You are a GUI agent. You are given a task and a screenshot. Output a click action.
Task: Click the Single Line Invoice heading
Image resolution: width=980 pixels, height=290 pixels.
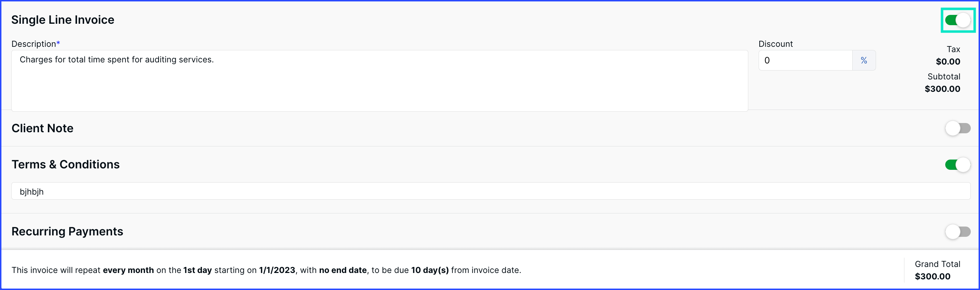tap(63, 20)
